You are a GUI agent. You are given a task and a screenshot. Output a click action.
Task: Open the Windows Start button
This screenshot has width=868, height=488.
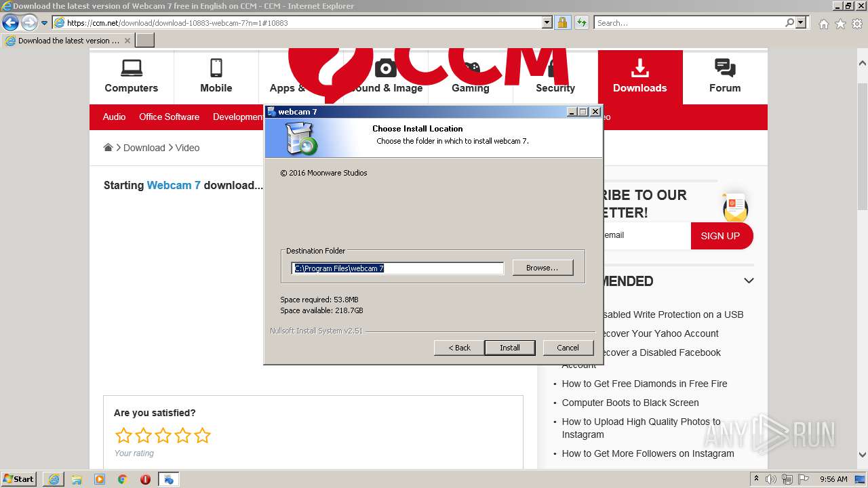[x=19, y=479]
